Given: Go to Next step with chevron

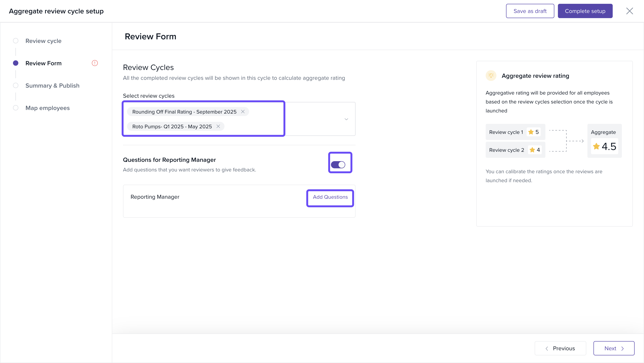Looking at the screenshot, I should [x=614, y=348].
